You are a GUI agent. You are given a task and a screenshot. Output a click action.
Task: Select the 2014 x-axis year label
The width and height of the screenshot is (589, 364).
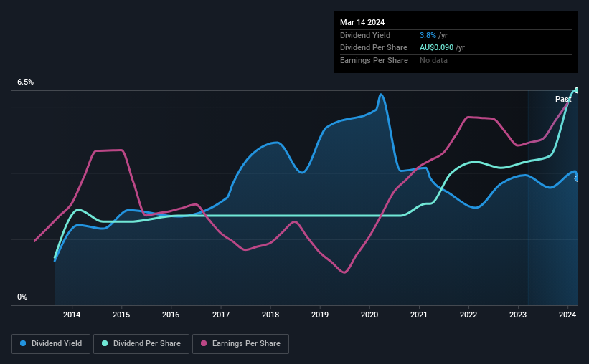tap(72, 315)
